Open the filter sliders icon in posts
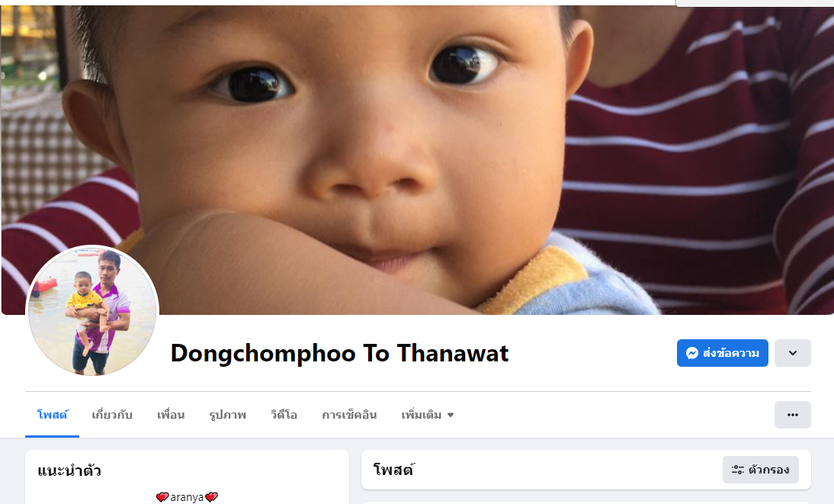Image resolution: width=834 pixels, height=504 pixels. 738,470
